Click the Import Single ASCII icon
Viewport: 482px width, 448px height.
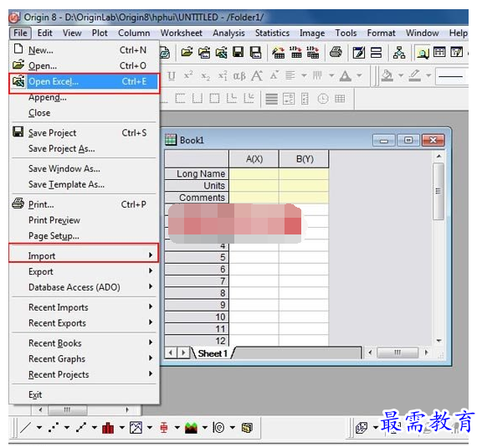pos(295,52)
